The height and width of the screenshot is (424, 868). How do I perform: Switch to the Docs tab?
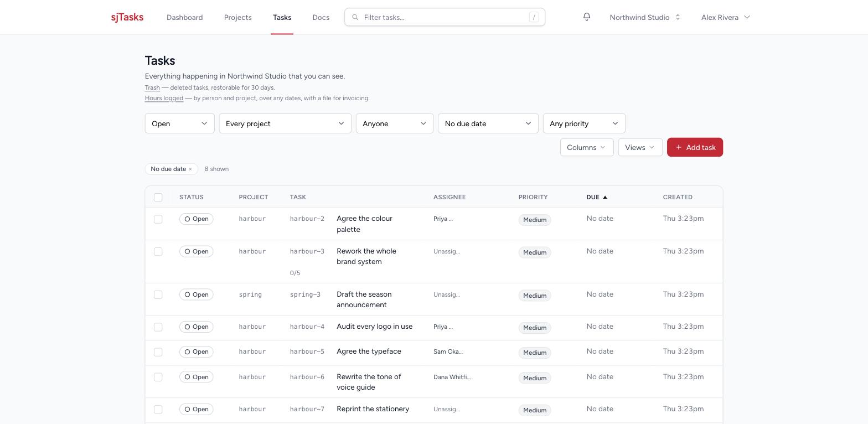tap(321, 17)
